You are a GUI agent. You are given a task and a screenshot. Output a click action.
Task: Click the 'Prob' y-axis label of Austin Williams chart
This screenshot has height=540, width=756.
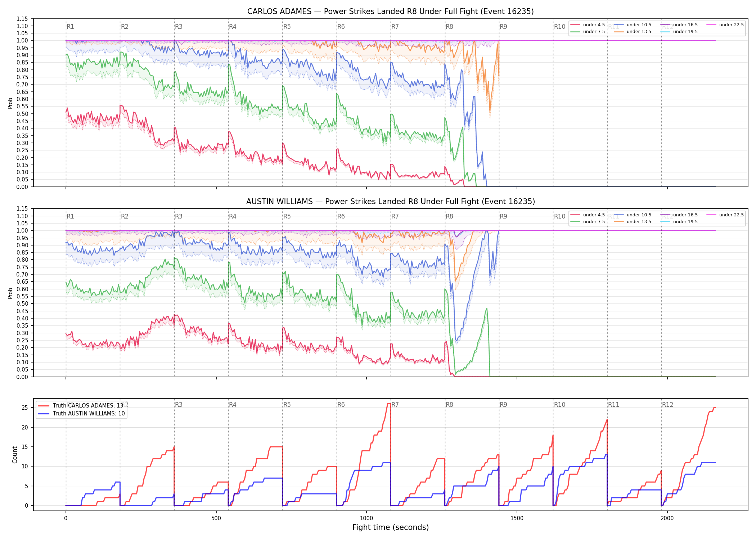[x=10, y=293]
